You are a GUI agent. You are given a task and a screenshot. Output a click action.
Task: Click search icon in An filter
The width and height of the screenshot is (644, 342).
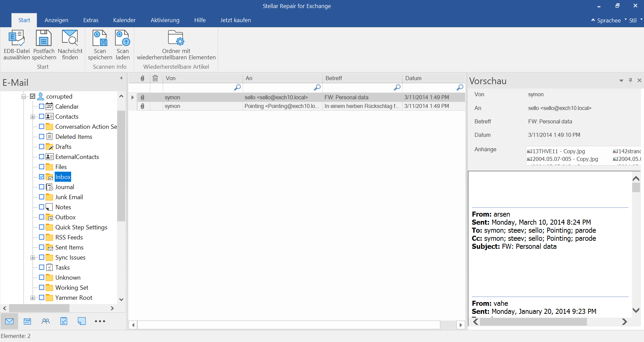tap(317, 87)
